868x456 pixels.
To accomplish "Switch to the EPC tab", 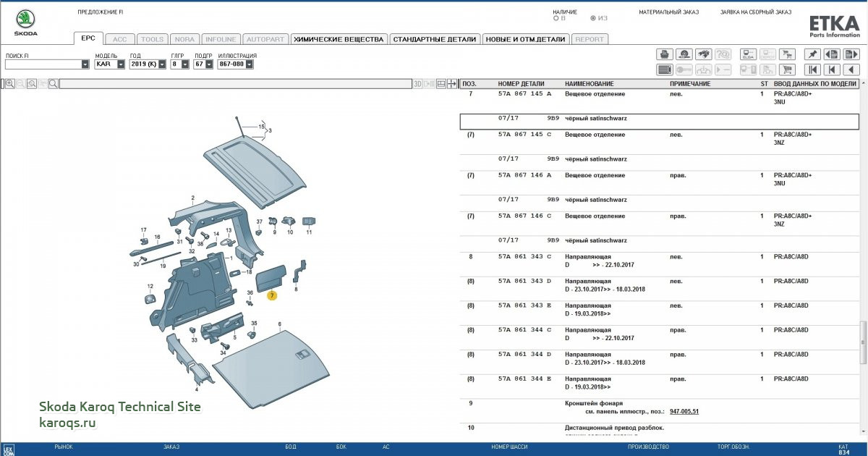I will tap(88, 39).
